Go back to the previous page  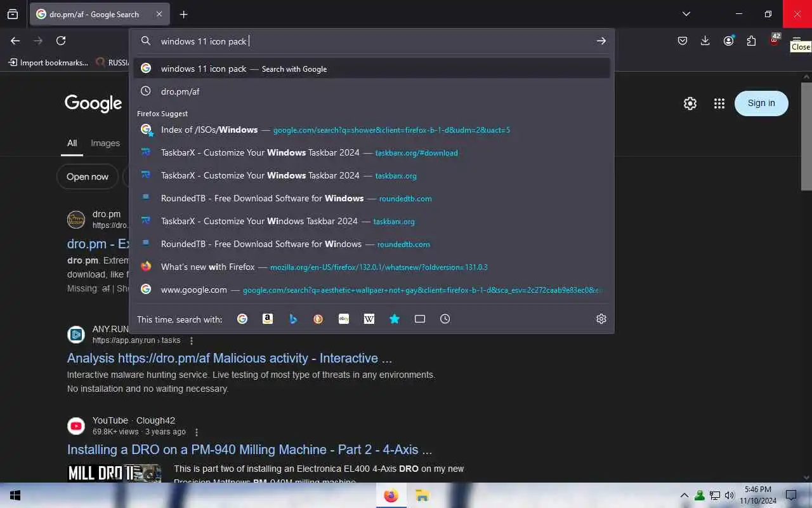tap(15, 41)
